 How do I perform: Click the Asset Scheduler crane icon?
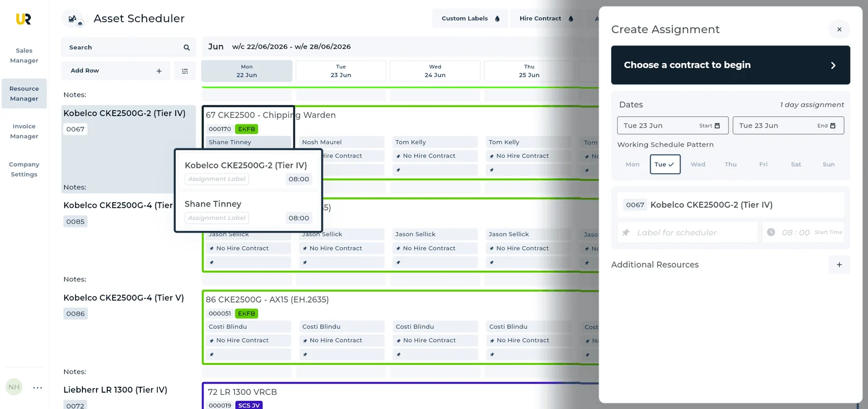pos(73,19)
